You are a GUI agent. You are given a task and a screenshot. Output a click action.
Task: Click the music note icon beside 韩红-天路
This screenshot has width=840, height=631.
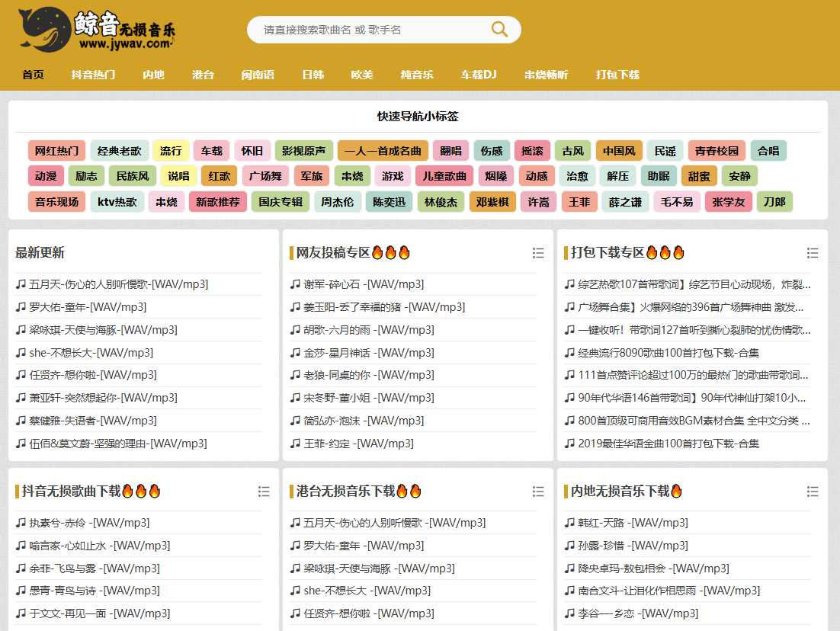[568, 523]
